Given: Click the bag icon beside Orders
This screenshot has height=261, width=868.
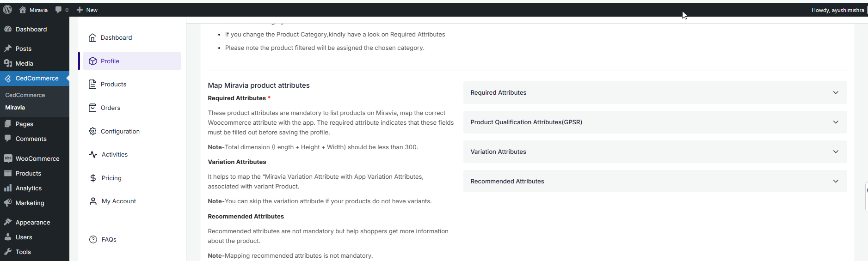Looking at the screenshot, I should point(92,108).
